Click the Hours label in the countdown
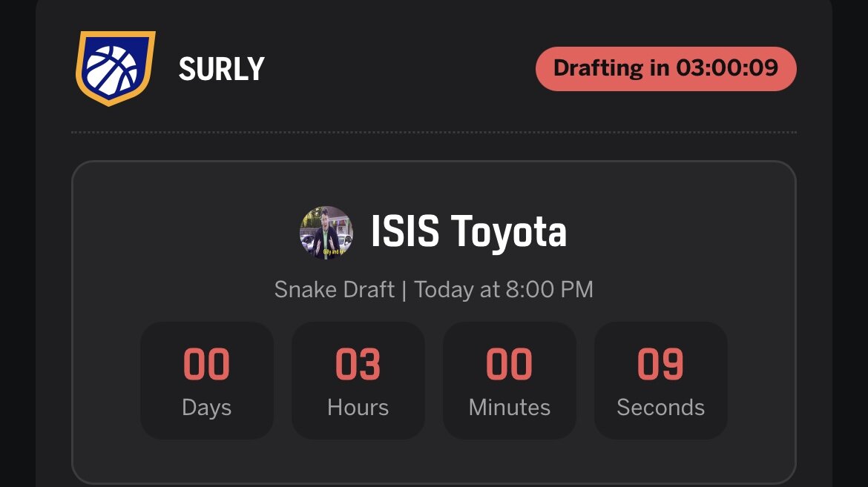This screenshot has width=868, height=487. coord(358,408)
